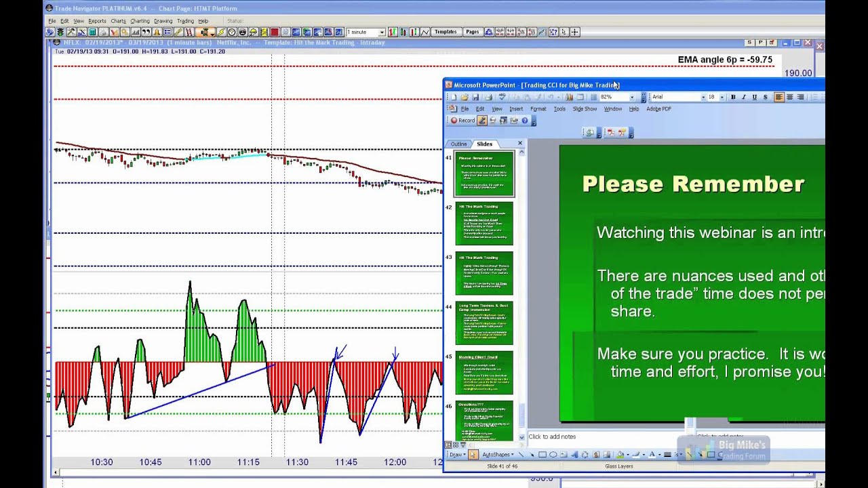Open the Arial font dropdown
This screenshot has height=488, width=868.
point(702,97)
